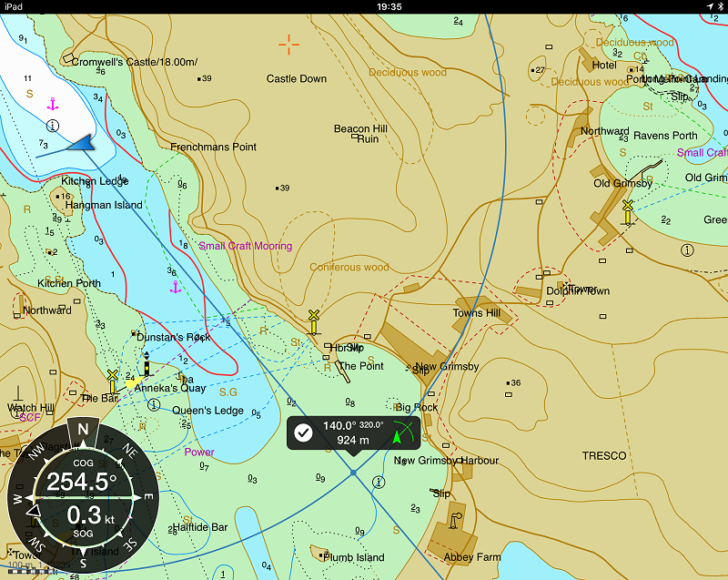
Task: Tap the Dunstan's Rock label
Action: (x=173, y=337)
